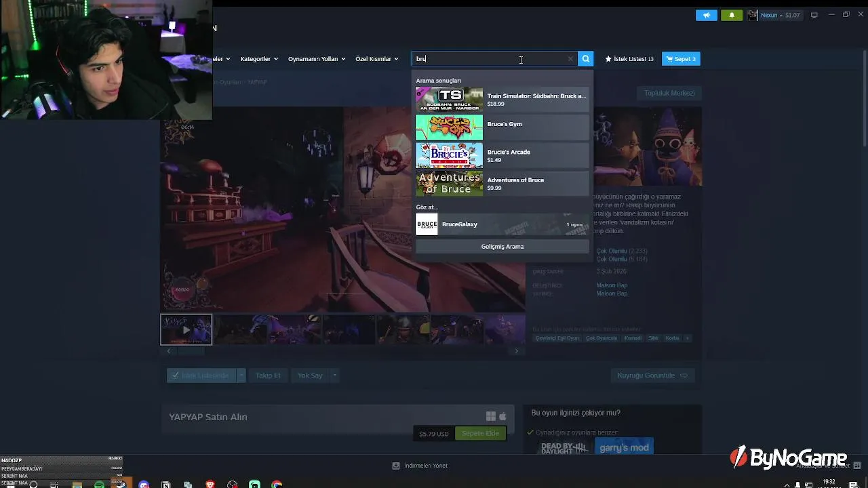Image resolution: width=868 pixels, height=488 pixels.
Task: Show hidden system tray icons
Action: pos(787,485)
